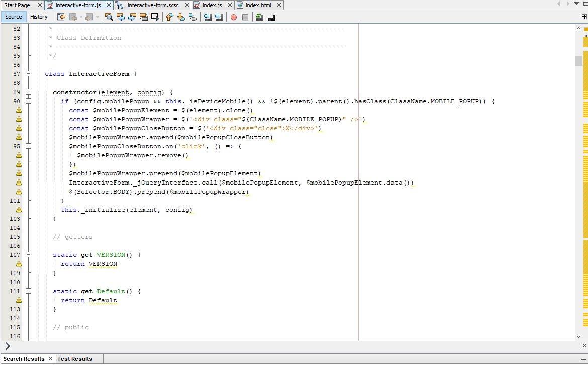Click Find Previous Occurrence toolbar icon

(x=121, y=17)
